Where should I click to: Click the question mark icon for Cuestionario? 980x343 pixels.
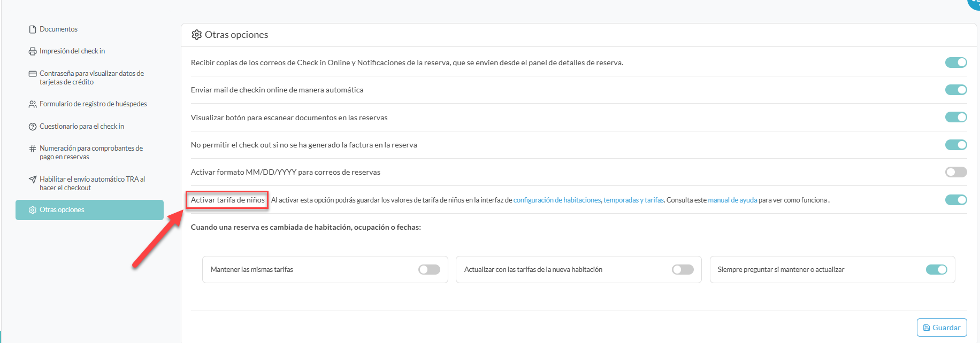coord(33,127)
